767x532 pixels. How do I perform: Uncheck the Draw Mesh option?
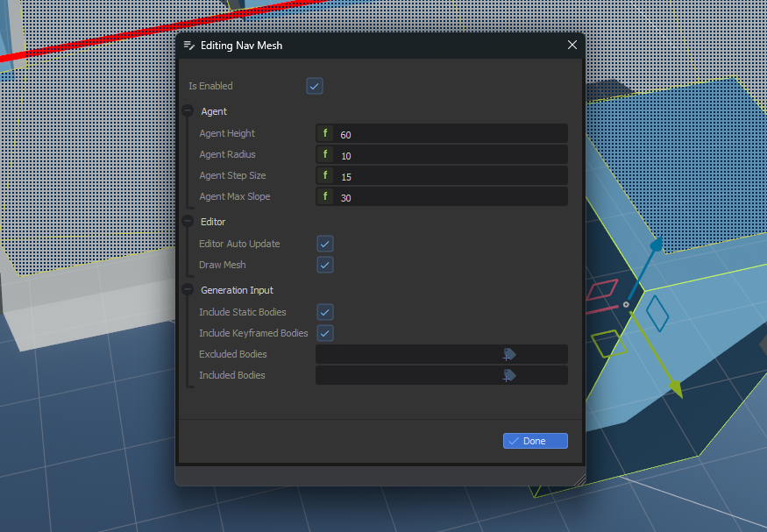click(325, 265)
